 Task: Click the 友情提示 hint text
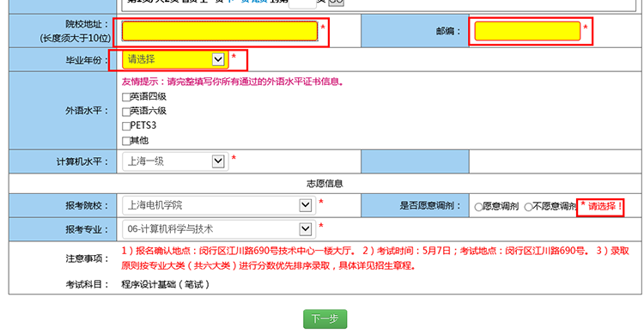(x=232, y=82)
